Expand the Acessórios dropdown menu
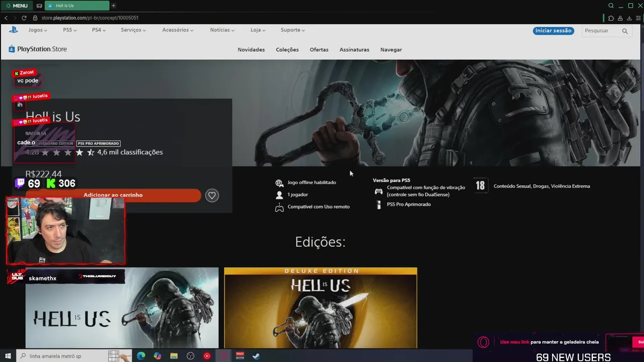644x362 pixels. pyautogui.click(x=178, y=30)
